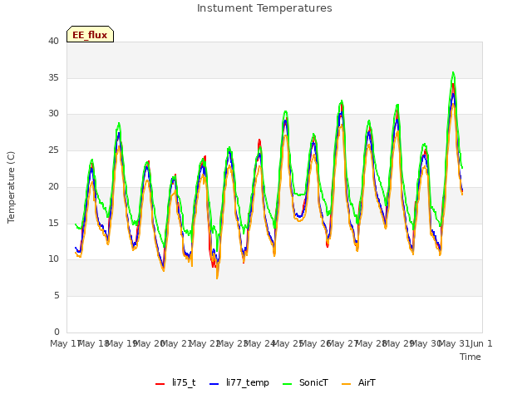Click the 'Jun 1' x-axis date label
532x399 pixels.
click(x=481, y=343)
